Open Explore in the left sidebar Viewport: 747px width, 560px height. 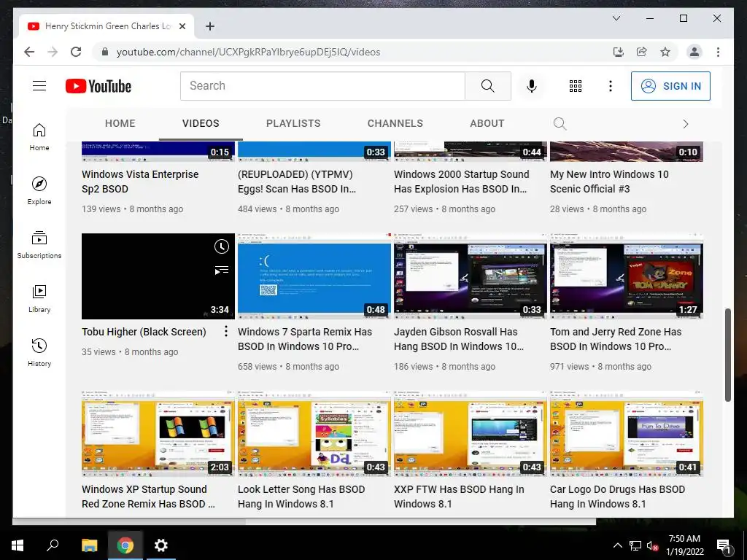(39, 190)
